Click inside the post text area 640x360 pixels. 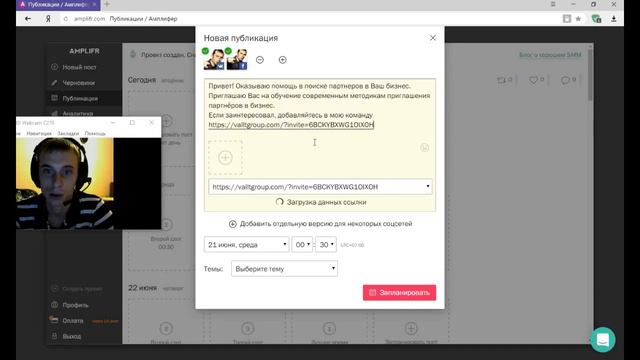point(320,105)
